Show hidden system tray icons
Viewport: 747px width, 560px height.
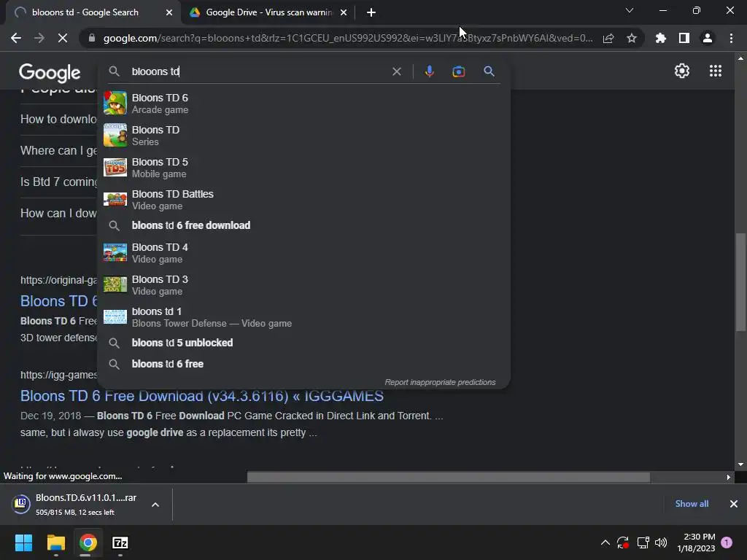(x=605, y=542)
